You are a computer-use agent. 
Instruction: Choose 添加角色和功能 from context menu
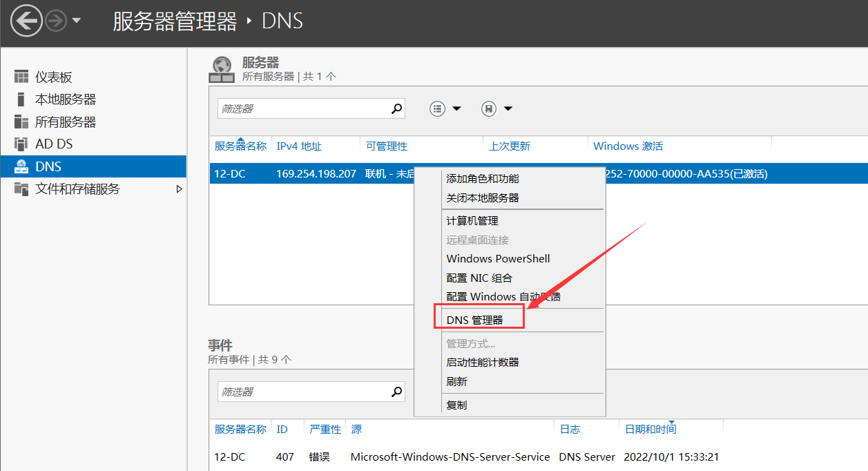click(483, 178)
